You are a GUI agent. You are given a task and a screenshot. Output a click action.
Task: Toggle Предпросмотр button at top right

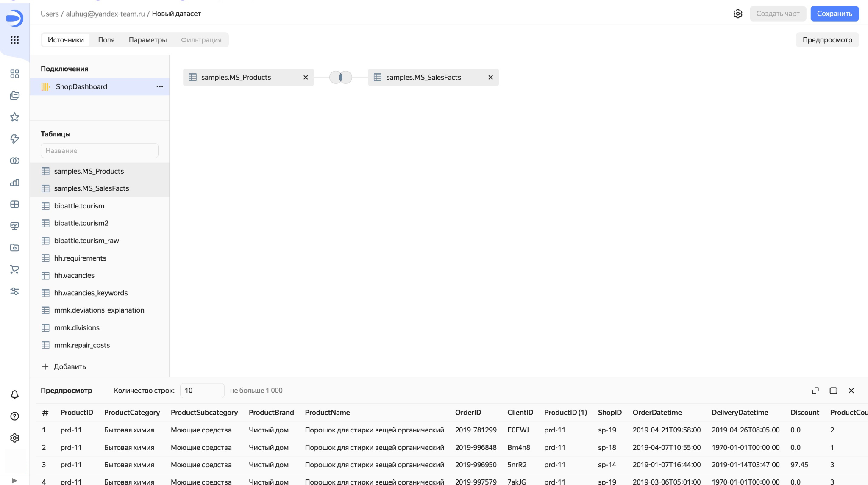827,40
